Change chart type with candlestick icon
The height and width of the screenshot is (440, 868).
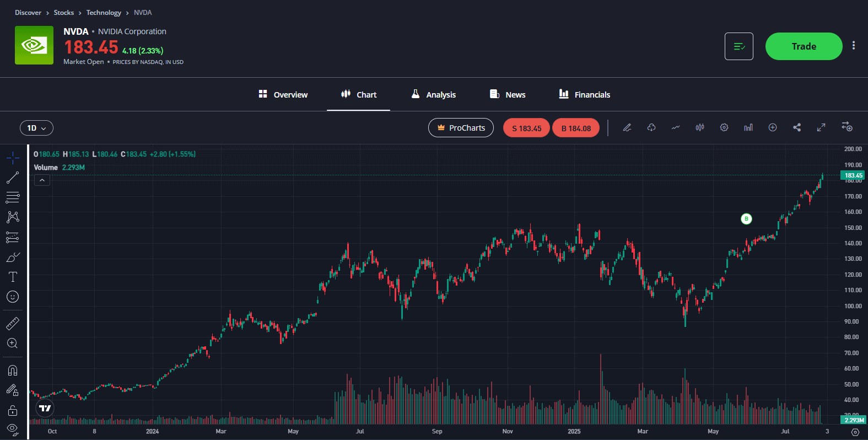tap(700, 127)
